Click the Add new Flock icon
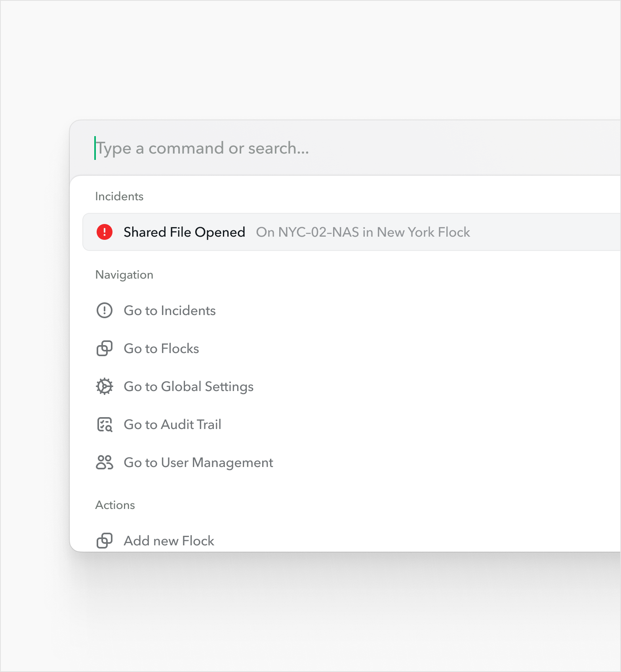 point(105,541)
